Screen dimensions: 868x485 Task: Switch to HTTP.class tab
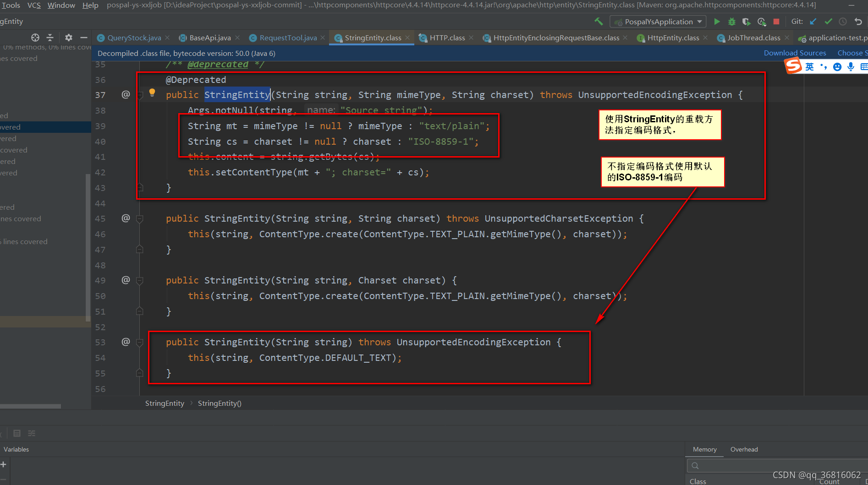pyautogui.click(x=447, y=38)
